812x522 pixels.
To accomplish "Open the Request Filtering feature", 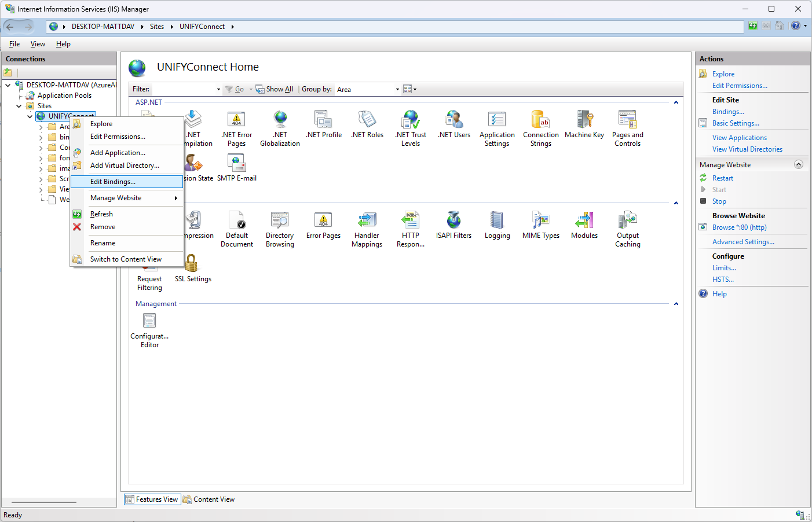I will [149, 279].
